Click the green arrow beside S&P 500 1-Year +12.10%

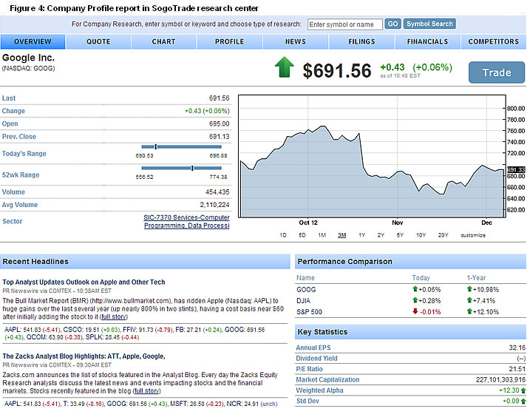click(x=469, y=311)
